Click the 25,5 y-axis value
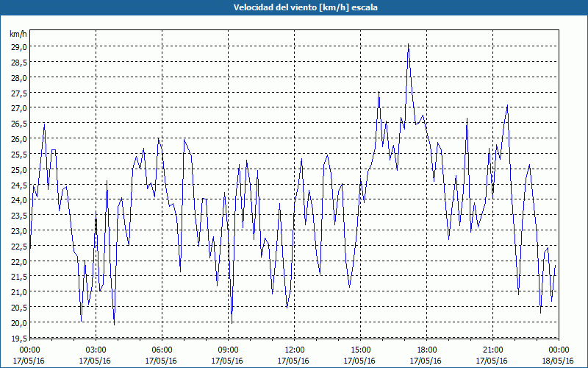The width and height of the screenshot is (588, 368). 19,155
